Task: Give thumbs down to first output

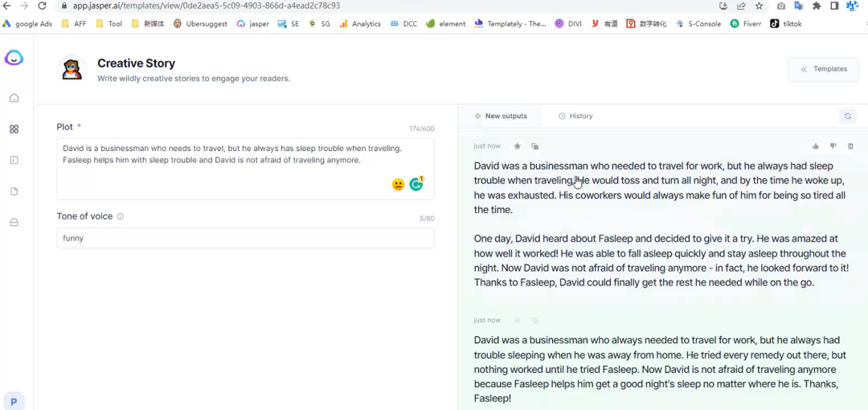Action: coord(833,146)
